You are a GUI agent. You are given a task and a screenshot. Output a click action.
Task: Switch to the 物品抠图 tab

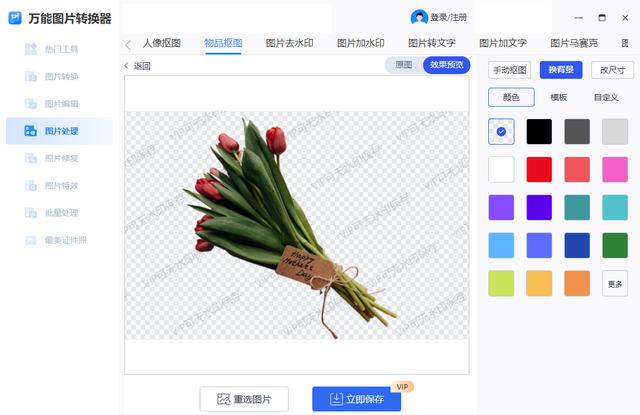223,43
